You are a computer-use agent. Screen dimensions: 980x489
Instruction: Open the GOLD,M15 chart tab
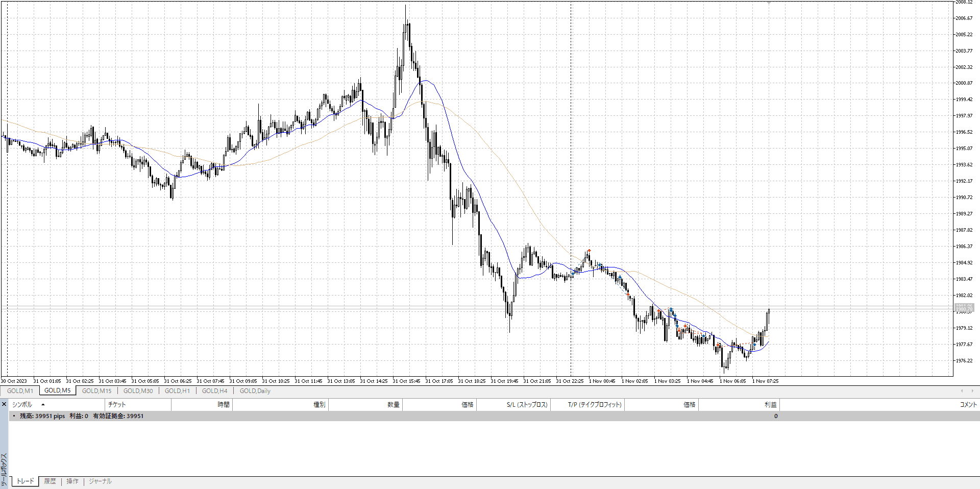tap(96, 391)
